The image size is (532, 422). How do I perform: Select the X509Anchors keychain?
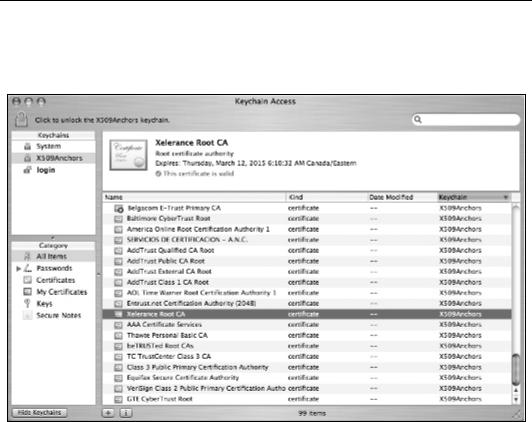tap(53, 158)
